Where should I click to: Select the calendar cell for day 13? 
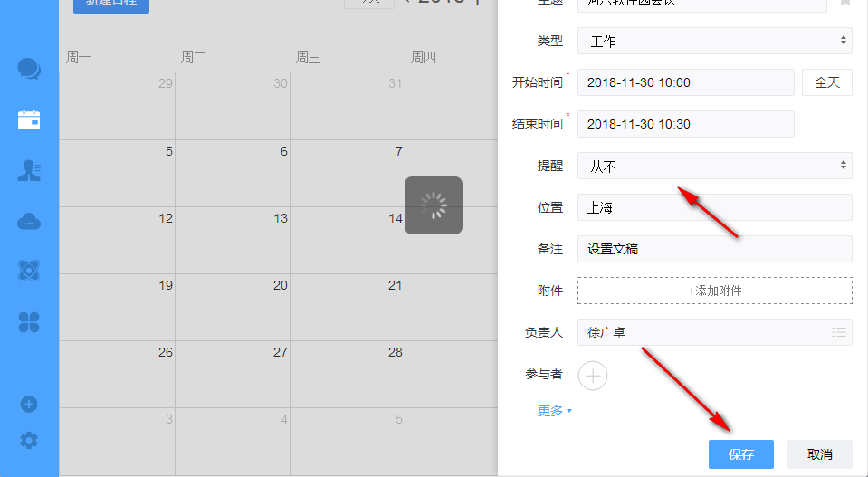pyautogui.click(x=233, y=240)
